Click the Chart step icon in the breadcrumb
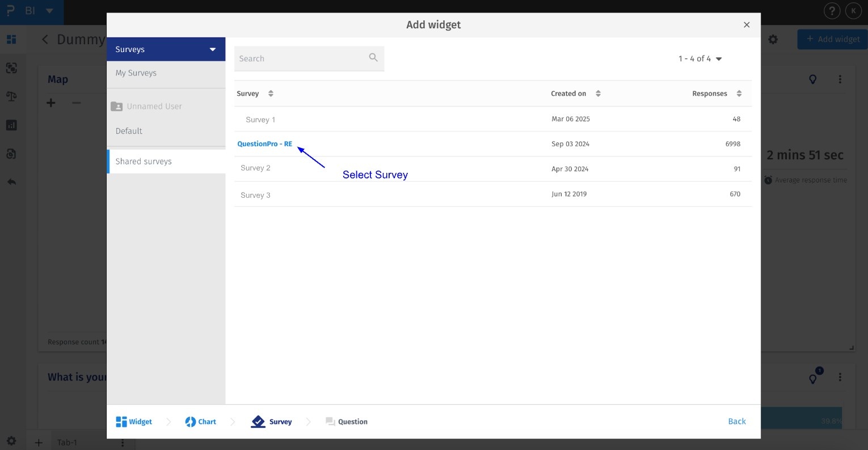The height and width of the screenshot is (450, 868). [x=190, y=421]
